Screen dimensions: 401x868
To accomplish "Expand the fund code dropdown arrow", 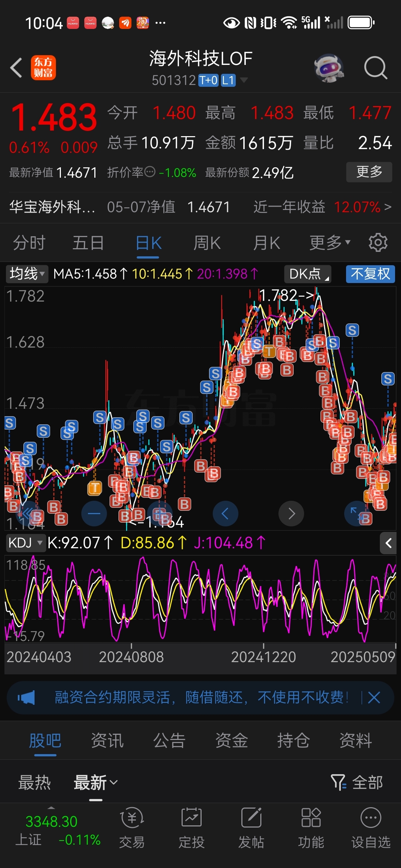I will click(244, 80).
